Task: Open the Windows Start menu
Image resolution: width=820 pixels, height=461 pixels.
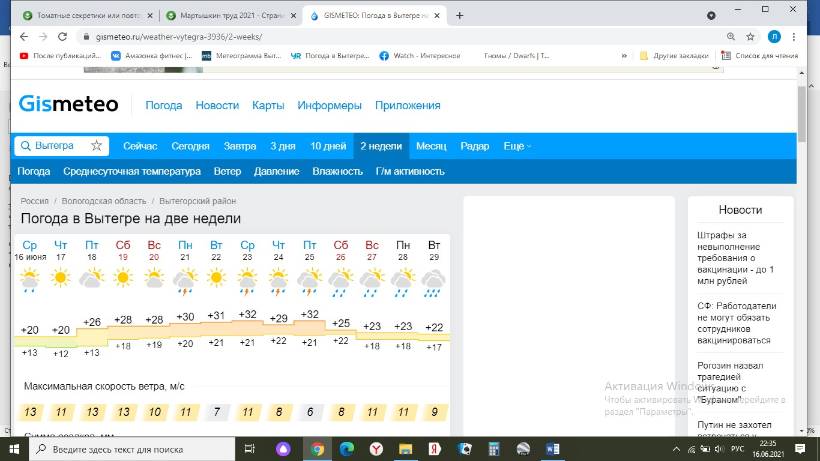Action: pos(14,449)
